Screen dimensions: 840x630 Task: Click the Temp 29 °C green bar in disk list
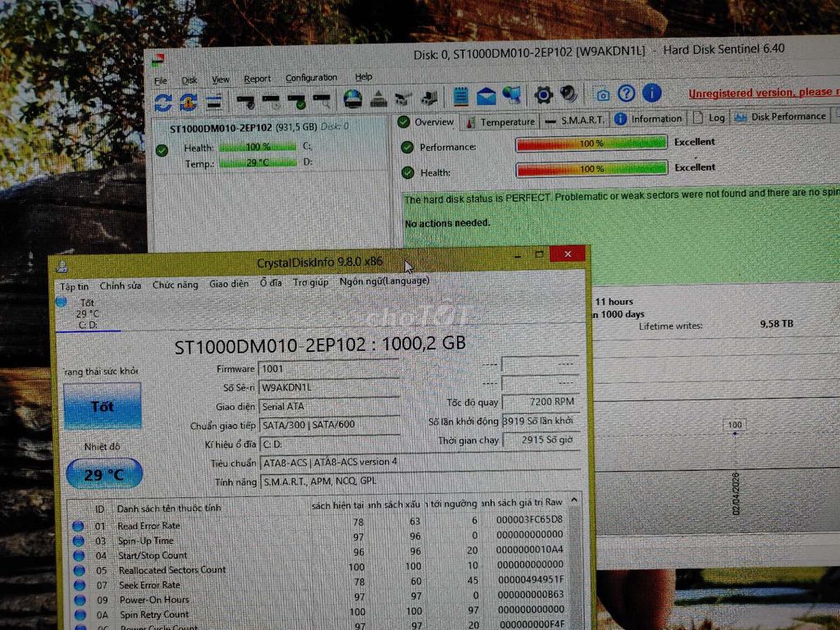coord(258,162)
